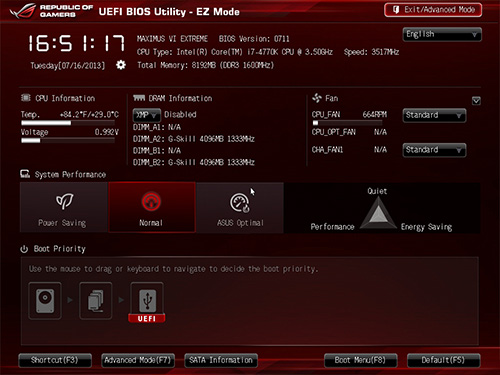Toggle the fan section checkbox
This screenshot has width=500, height=375.
pyautogui.click(x=476, y=101)
